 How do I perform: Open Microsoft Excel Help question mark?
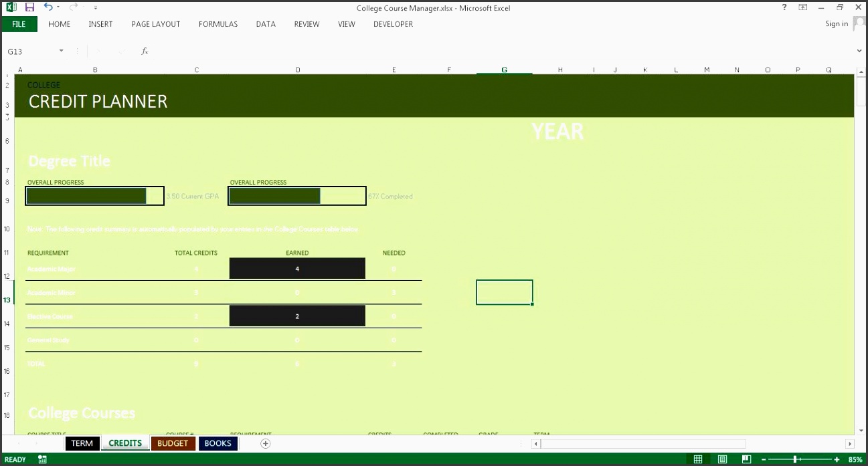784,7
